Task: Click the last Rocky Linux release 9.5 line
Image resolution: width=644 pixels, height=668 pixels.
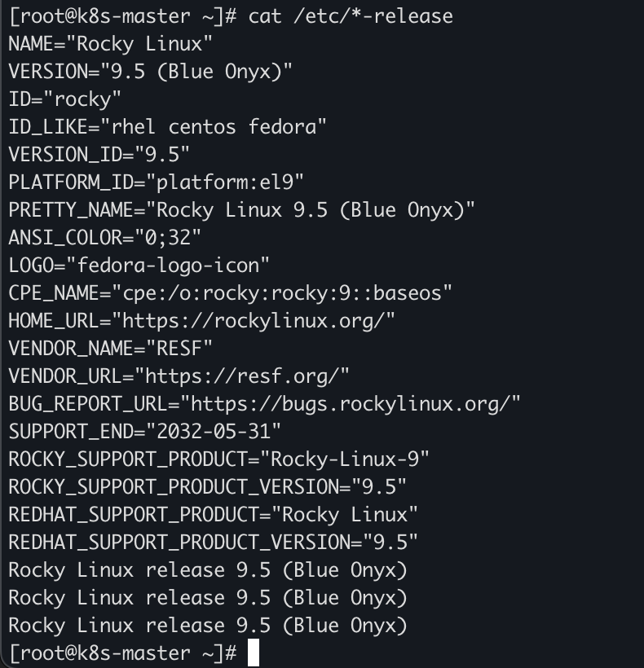Action: click(208, 626)
